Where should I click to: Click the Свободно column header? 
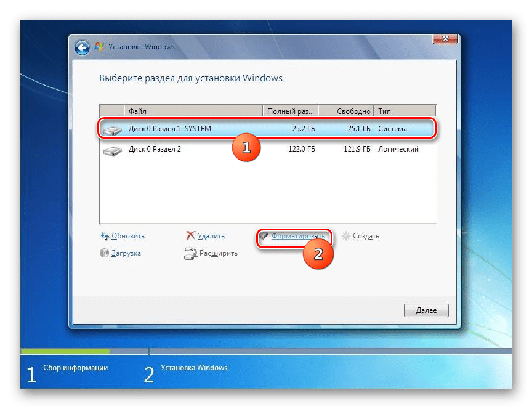[x=355, y=111]
